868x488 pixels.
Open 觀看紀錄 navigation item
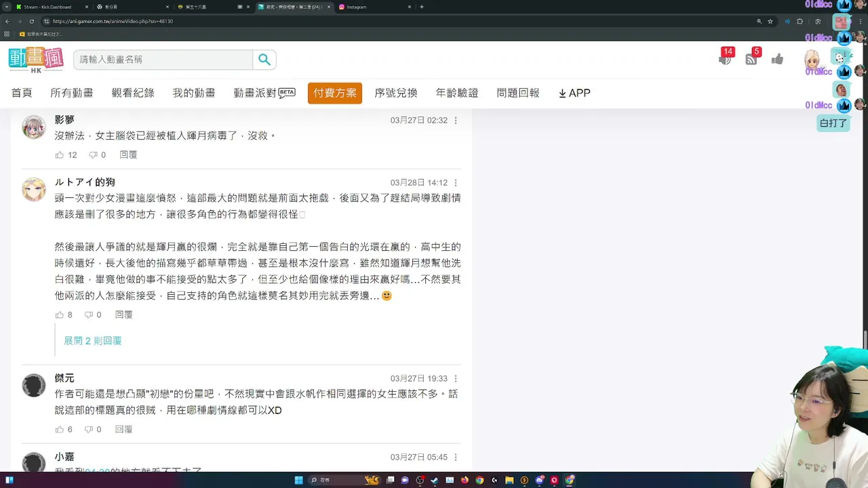133,93
